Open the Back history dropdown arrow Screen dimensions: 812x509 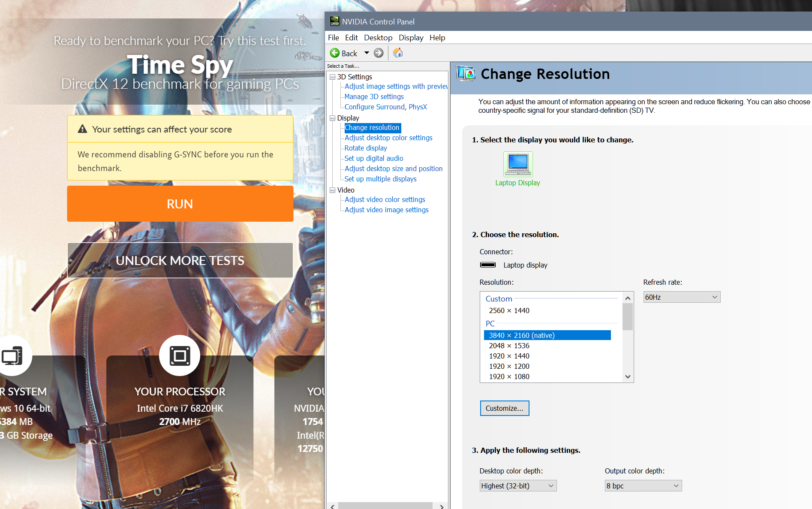367,53
